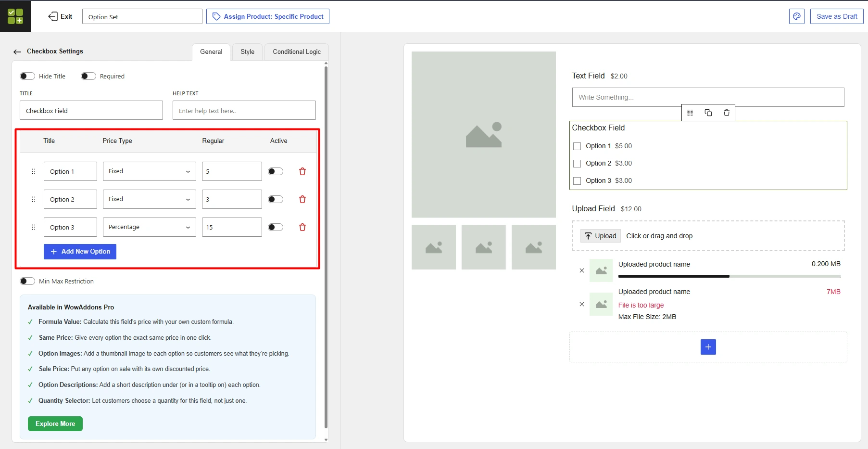Click the Regular price field showing 15
Viewport: 868px width, 449px height.
232,227
